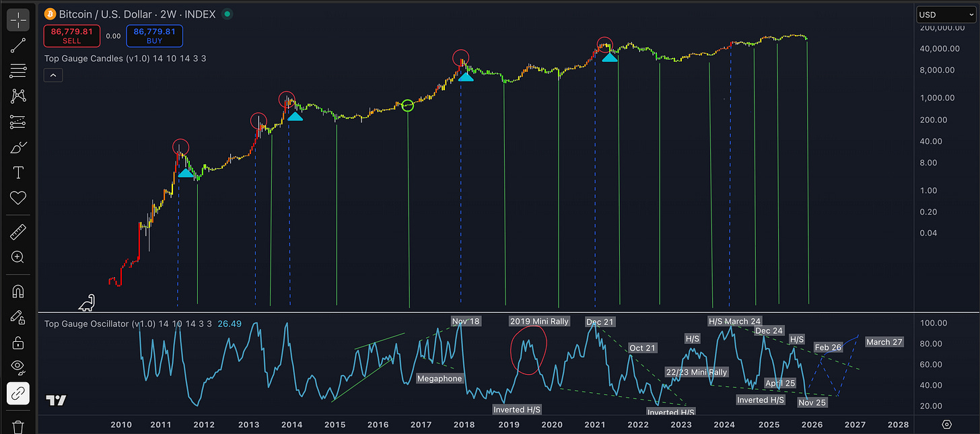Open the forecasting and measurement tools

point(18,122)
